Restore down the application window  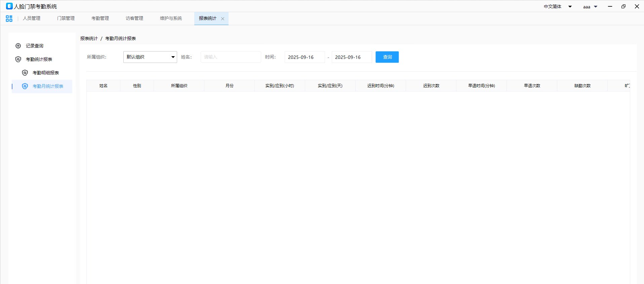point(623,6)
